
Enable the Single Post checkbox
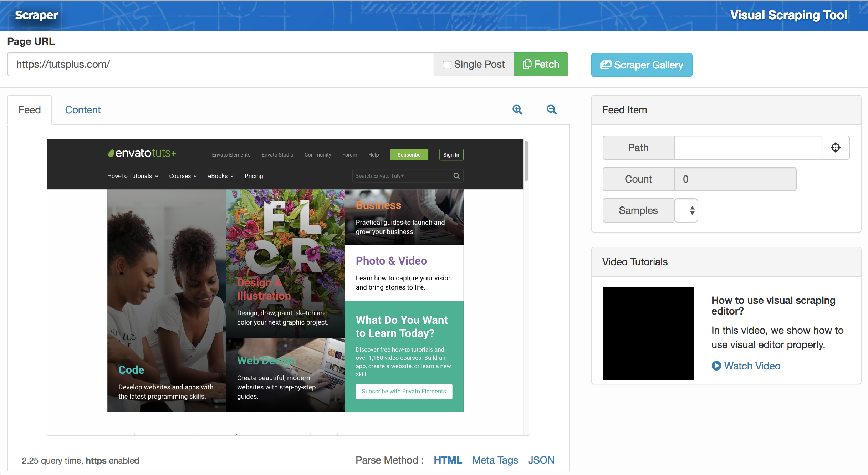pyautogui.click(x=447, y=65)
